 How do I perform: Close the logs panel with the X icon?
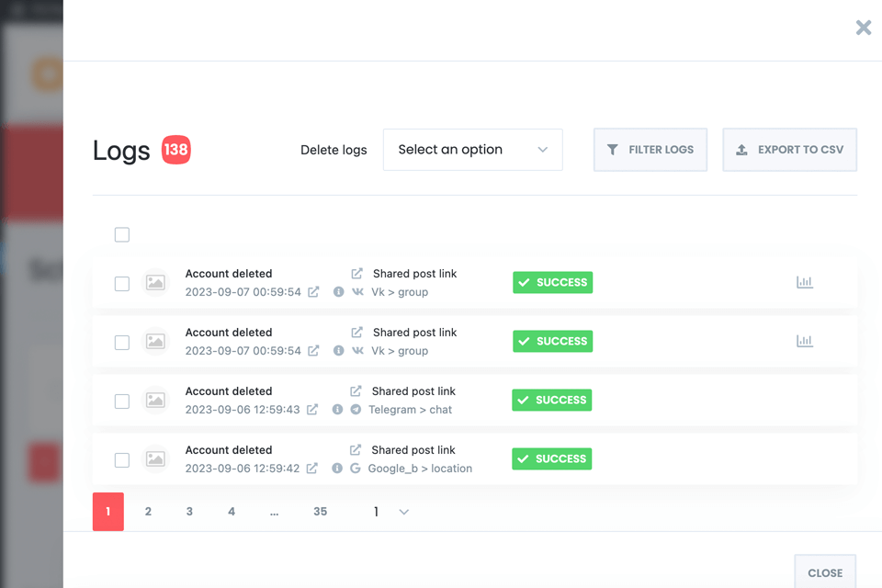click(x=864, y=28)
